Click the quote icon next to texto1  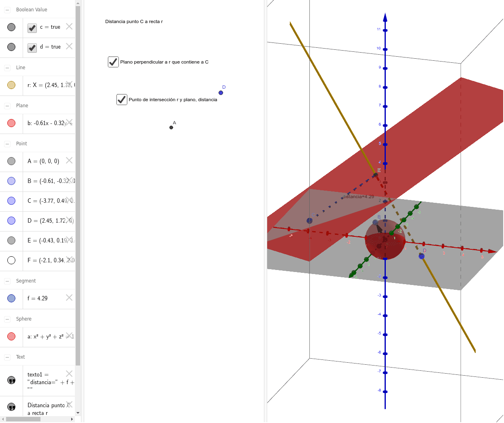click(x=11, y=380)
